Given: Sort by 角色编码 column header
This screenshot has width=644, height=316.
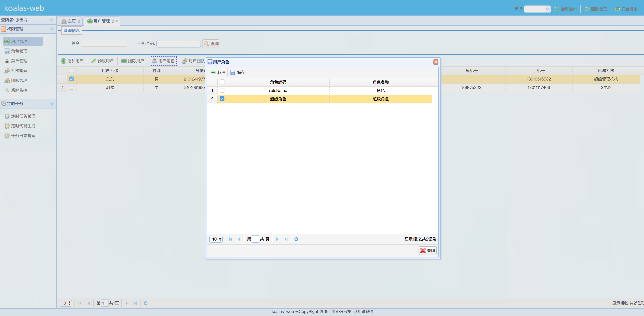Looking at the screenshot, I should point(278,82).
